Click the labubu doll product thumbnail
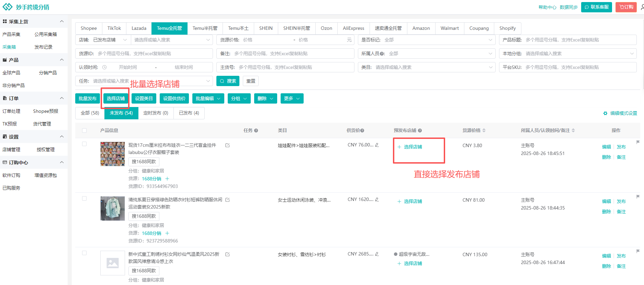This screenshot has width=644, height=285. [x=112, y=154]
